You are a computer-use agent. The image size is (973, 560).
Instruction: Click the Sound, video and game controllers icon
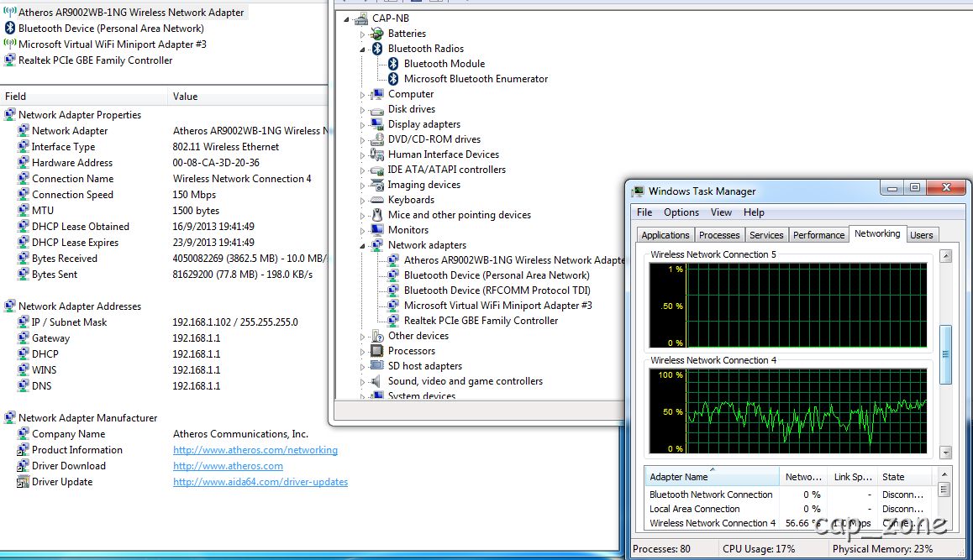click(x=376, y=381)
